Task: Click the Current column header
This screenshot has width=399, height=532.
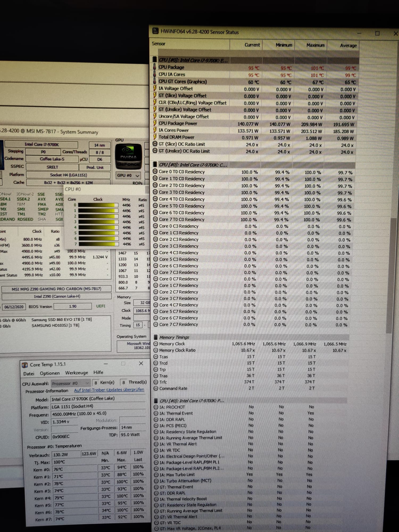Action: click(x=252, y=45)
